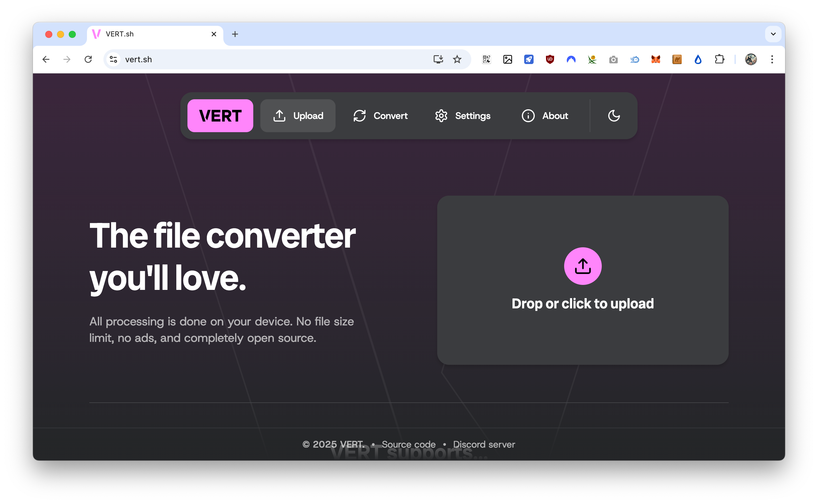This screenshot has height=504, width=818.
Task: Close the VERT.sh tab
Action: click(x=214, y=34)
